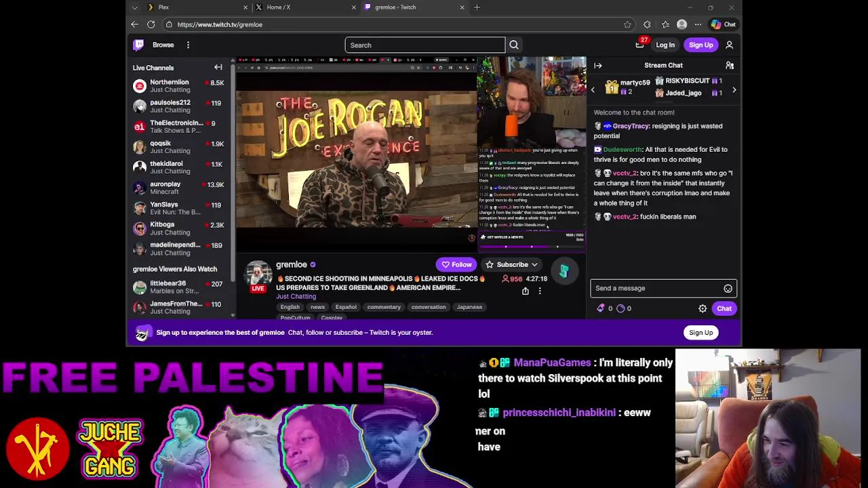Open the emote picker in chat
Image resolution: width=868 pixels, height=488 pixels.
click(728, 288)
